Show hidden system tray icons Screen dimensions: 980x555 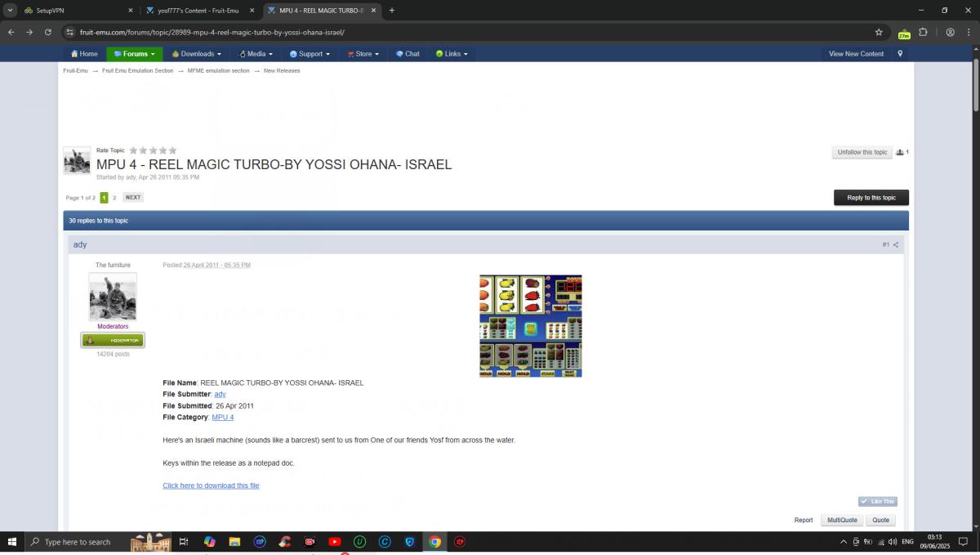click(844, 541)
